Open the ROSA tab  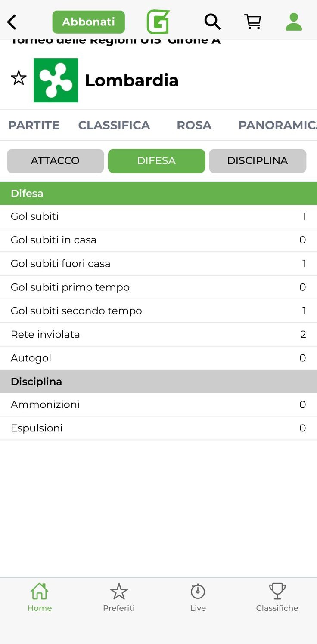194,125
